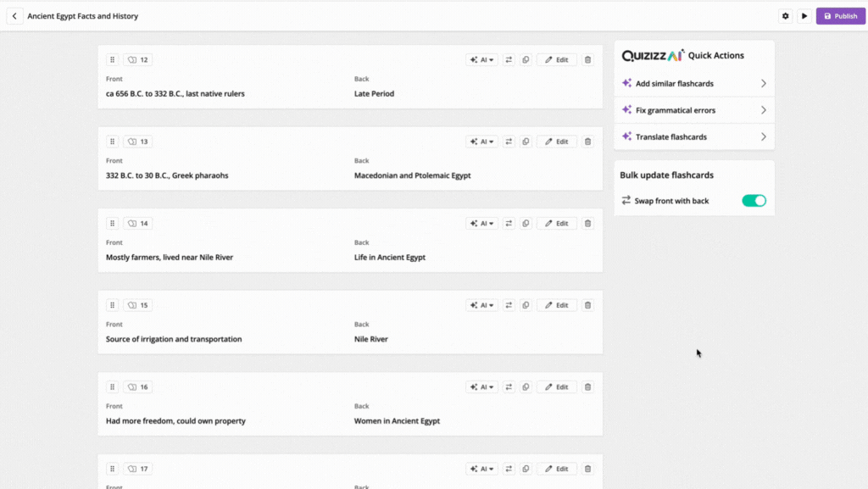The image size is (868, 489).
Task: Delete flashcard 16 with trash icon
Action: [588, 387]
